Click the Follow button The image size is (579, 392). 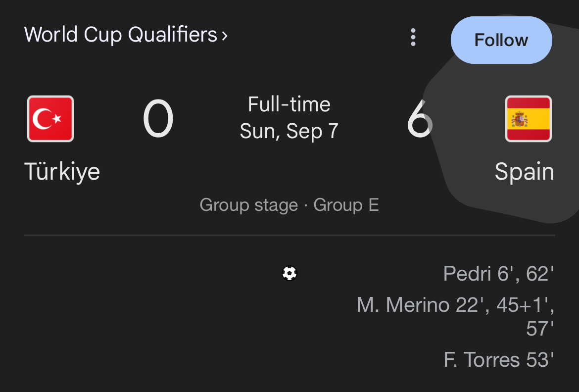(x=501, y=40)
